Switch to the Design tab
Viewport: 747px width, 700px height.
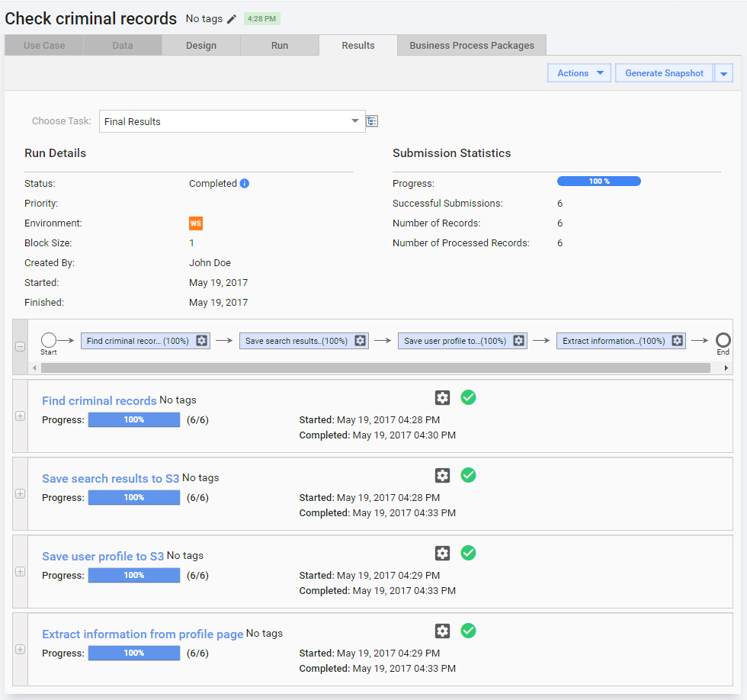pyautogui.click(x=201, y=45)
